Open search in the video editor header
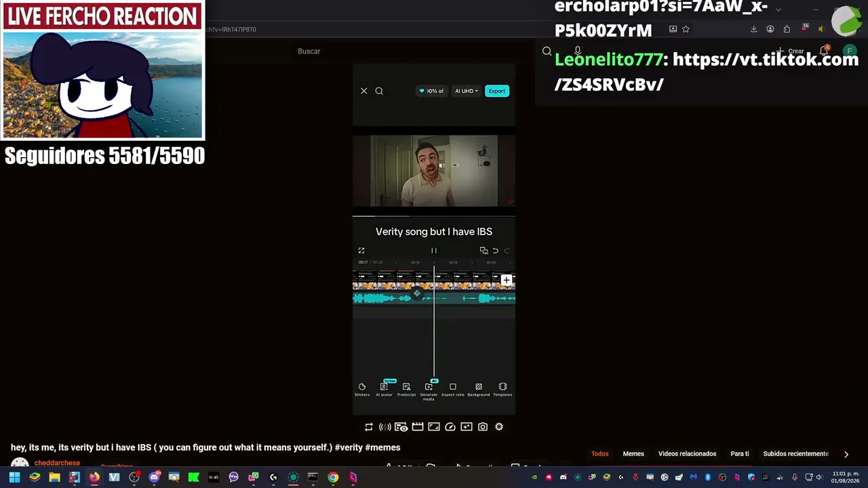The height and width of the screenshot is (488, 868). [379, 91]
